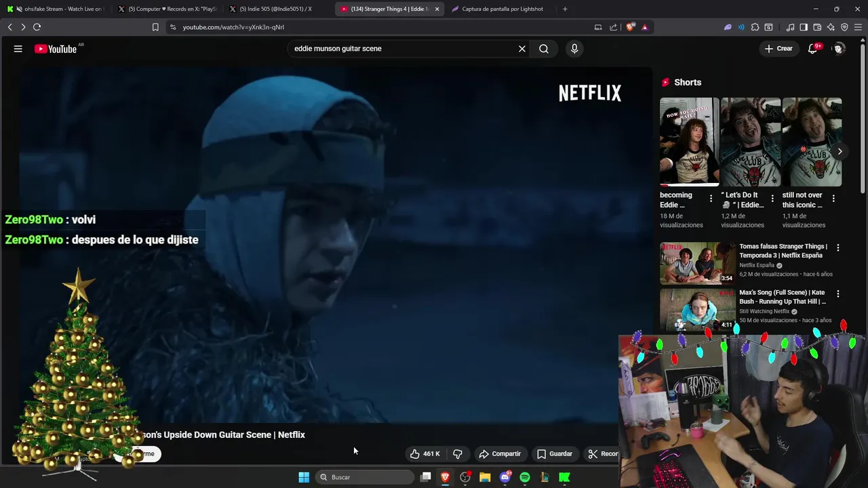This screenshot has width=868, height=488.
Task: Open the browser extensions puzzle icon
Action: point(755,27)
